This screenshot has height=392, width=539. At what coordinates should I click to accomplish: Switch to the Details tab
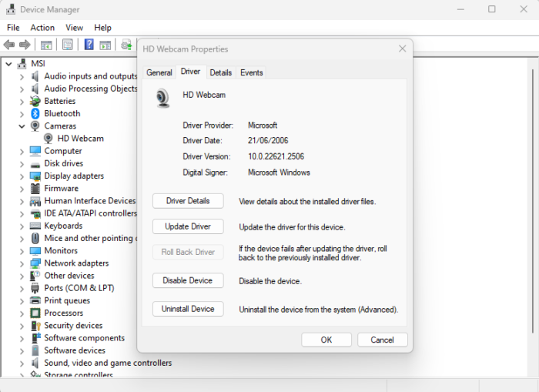(221, 72)
